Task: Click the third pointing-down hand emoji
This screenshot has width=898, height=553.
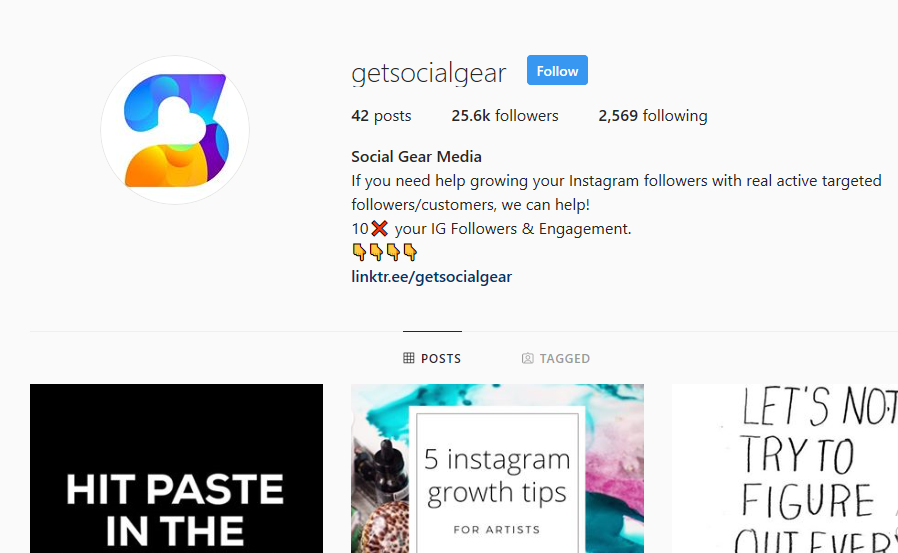Action: (x=393, y=252)
